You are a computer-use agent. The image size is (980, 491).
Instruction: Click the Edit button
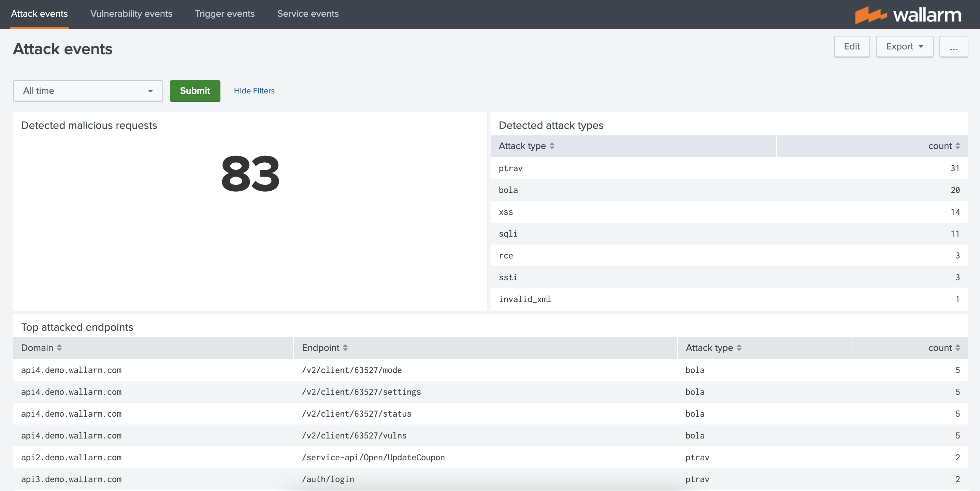tap(851, 46)
